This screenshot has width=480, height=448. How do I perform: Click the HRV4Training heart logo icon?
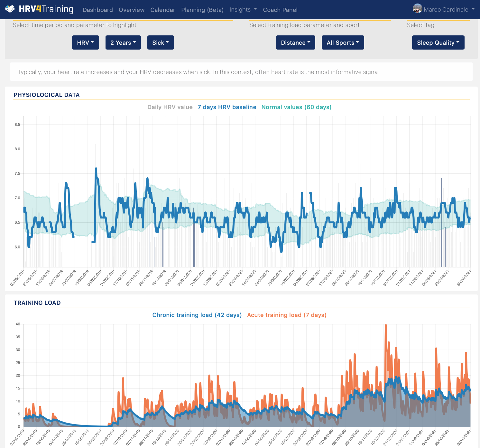[x=10, y=9]
